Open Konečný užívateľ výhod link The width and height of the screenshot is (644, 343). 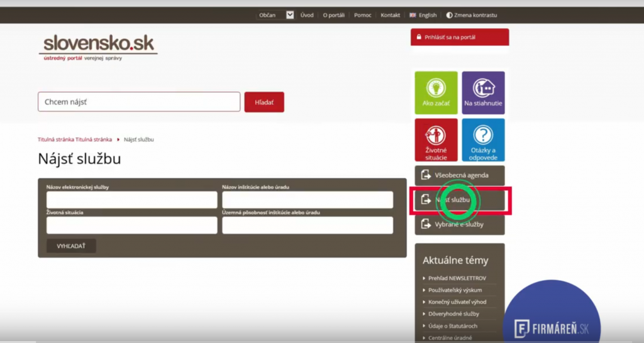tap(457, 302)
